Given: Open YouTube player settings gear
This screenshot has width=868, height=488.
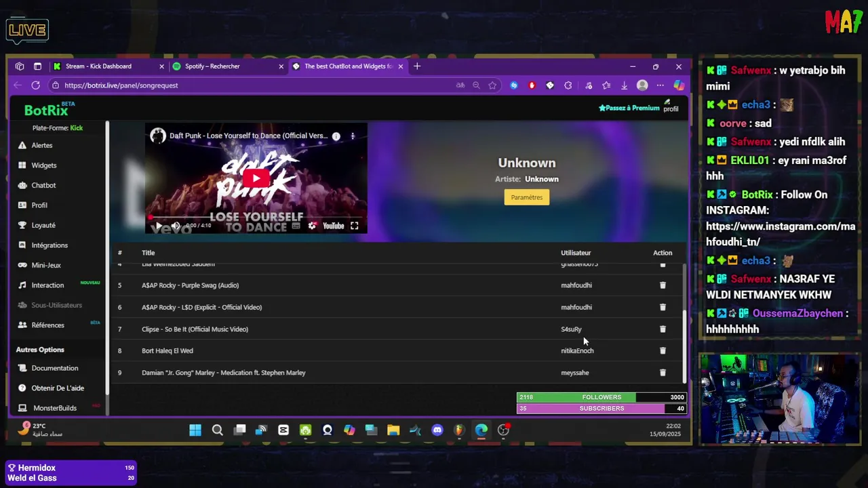Looking at the screenshot, I should 312,226.
